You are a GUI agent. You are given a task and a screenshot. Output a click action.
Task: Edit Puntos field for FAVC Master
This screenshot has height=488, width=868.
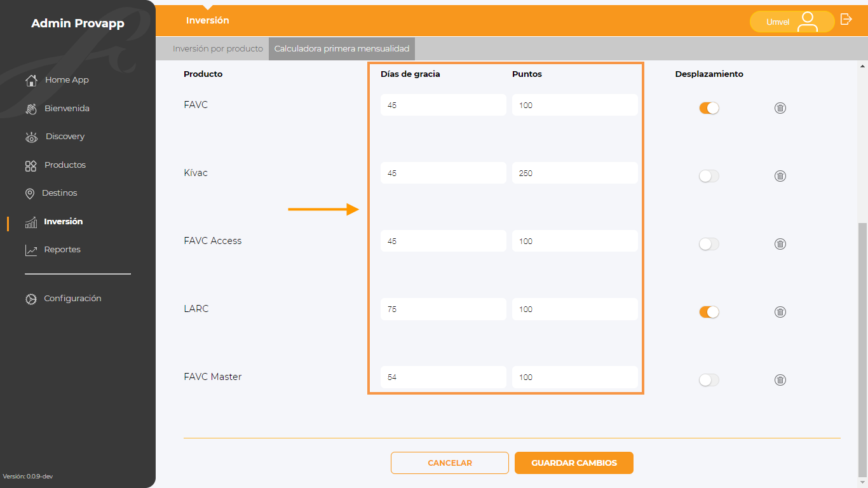point(575,377)
